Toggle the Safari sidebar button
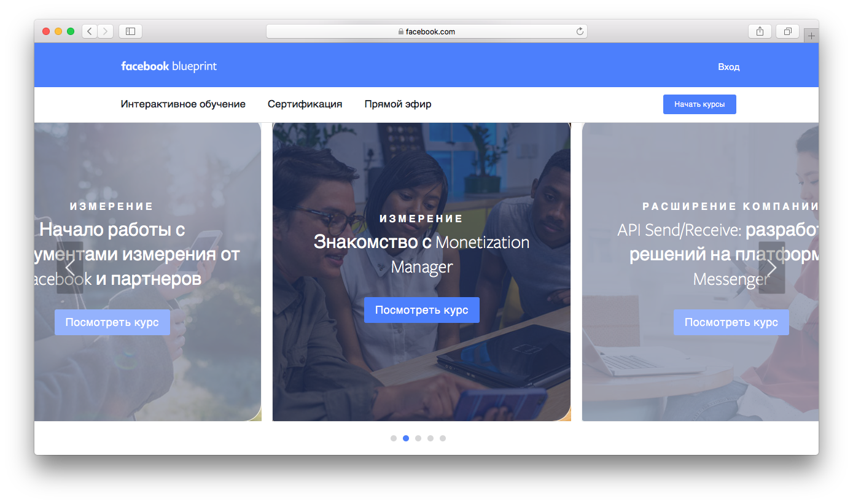The image size is (853, 504). click(x=130, y=31)
